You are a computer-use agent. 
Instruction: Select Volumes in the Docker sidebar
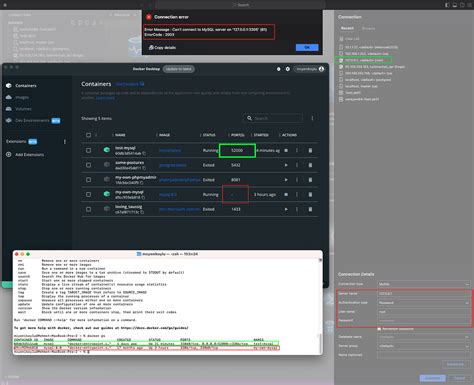click(19, 109)
